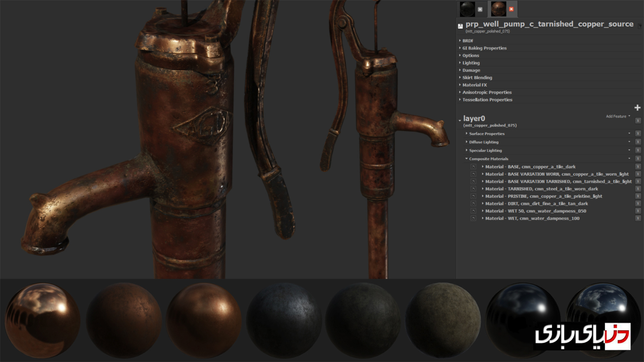The image size is (644, 362).
Task: Toggle visibility of the BASE copper material
Action: (x=473, y=167)
